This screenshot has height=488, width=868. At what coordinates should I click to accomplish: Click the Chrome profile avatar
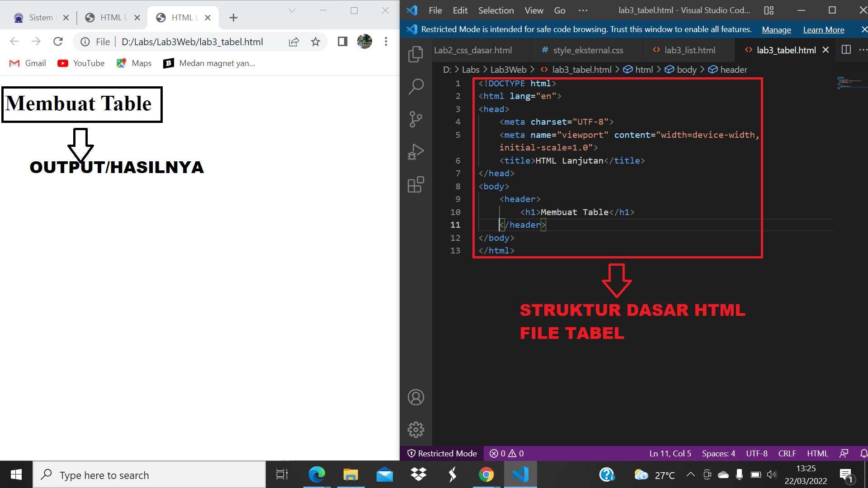(364, 41)
